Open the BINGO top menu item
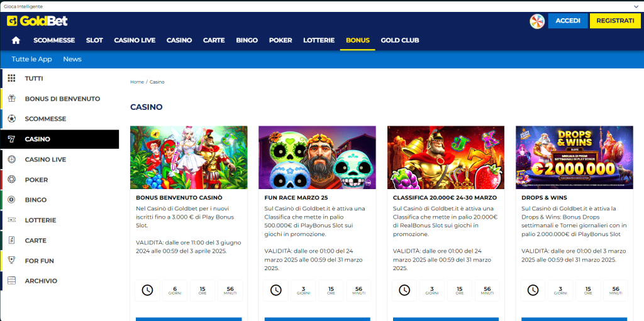Image resolution: width=644 pixels, height=321 pixels. (247, 40)
